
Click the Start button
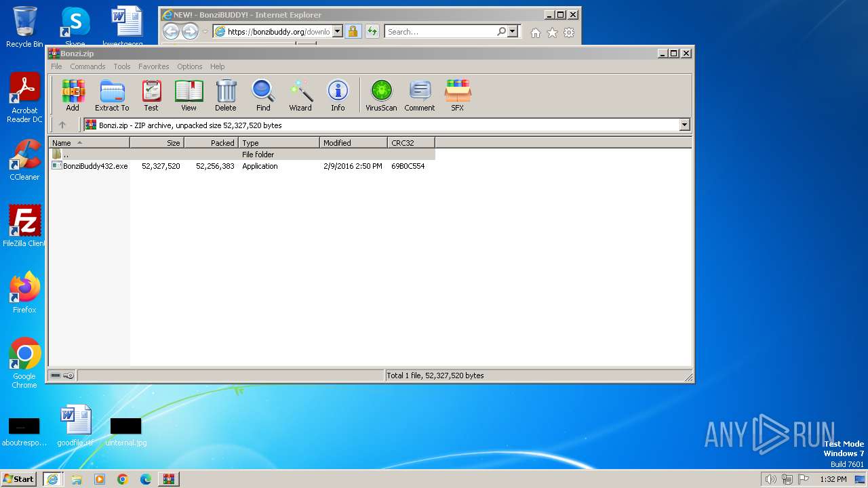[19, 479]
